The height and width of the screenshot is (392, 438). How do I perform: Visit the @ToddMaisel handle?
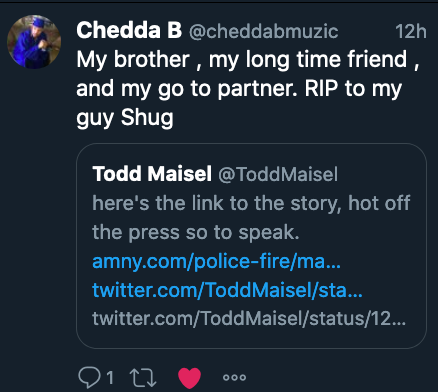[278, 174]
